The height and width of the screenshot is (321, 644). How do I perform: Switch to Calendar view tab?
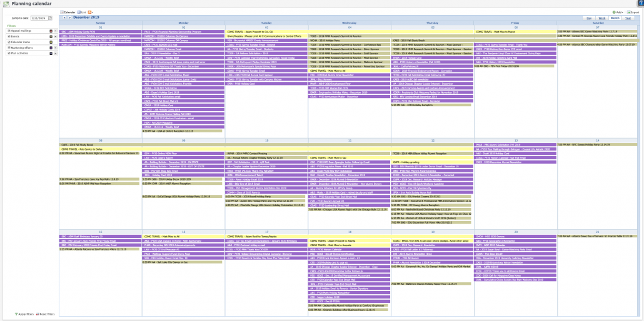pyautogui.click(x=68, y=12)
